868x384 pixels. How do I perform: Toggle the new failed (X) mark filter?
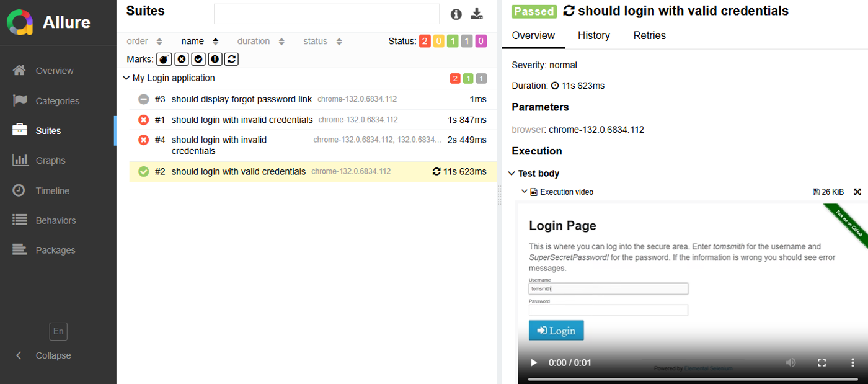pyautogui.click(x=181, y=59)
